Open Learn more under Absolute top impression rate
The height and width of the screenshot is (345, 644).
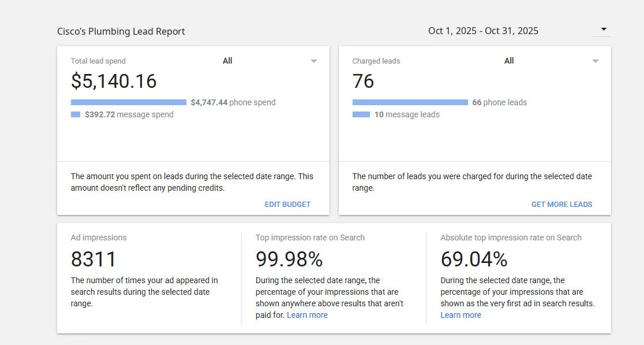tap(461, 315)
